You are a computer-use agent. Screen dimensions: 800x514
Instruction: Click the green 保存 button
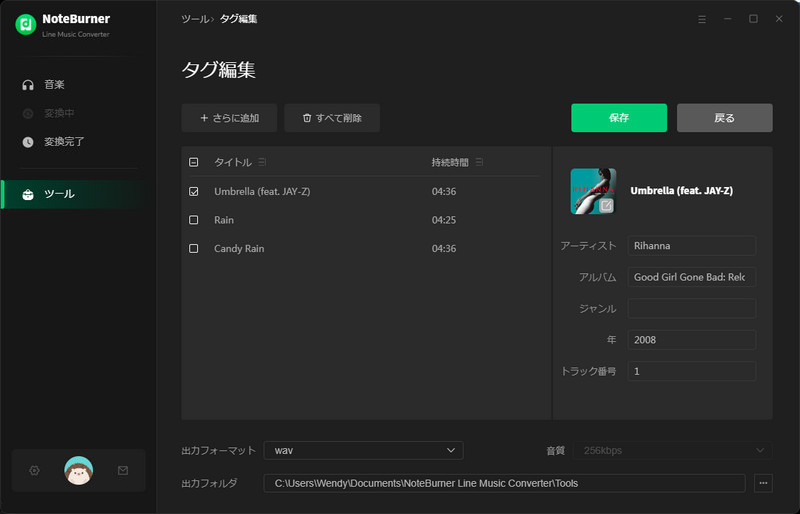point(619,118)
